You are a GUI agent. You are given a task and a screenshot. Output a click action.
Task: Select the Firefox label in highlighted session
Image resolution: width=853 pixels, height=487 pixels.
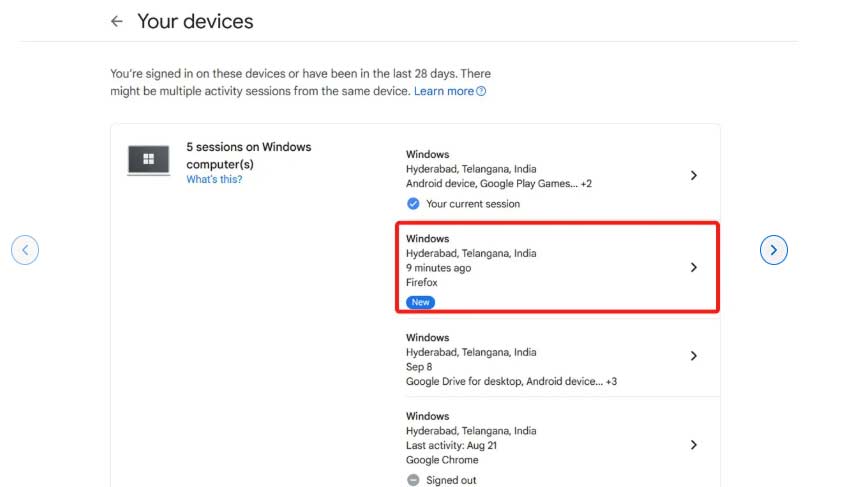point(422,283)
